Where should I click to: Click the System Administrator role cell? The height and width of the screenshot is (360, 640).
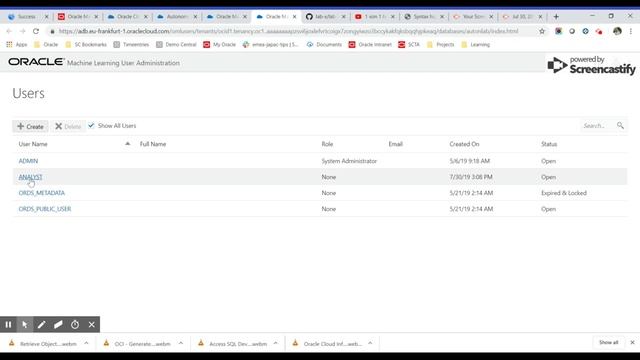[349, 161]
